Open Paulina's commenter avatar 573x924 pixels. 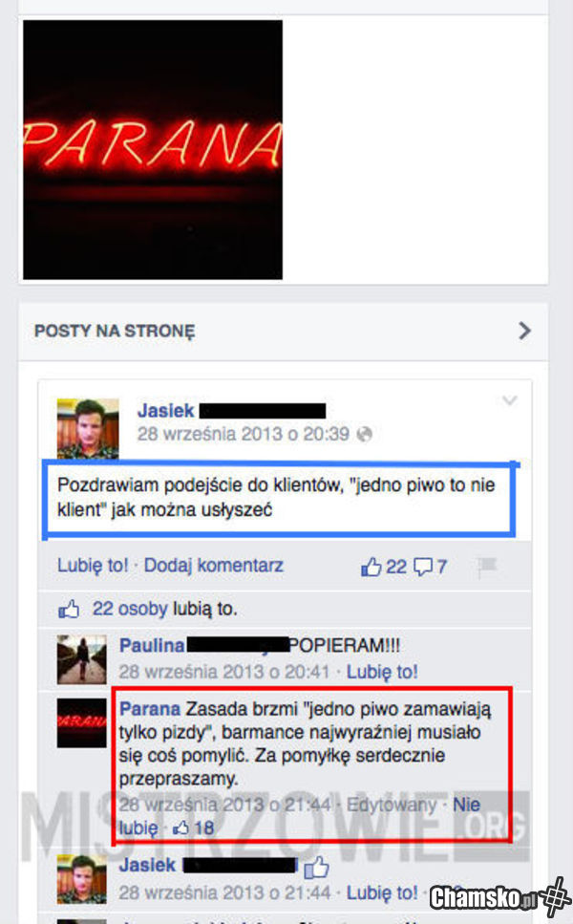point(82,659)
